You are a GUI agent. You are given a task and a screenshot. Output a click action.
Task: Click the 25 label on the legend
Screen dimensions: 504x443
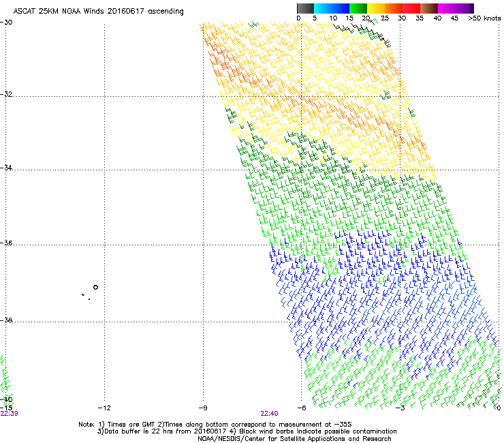click(x=385, y=18)
